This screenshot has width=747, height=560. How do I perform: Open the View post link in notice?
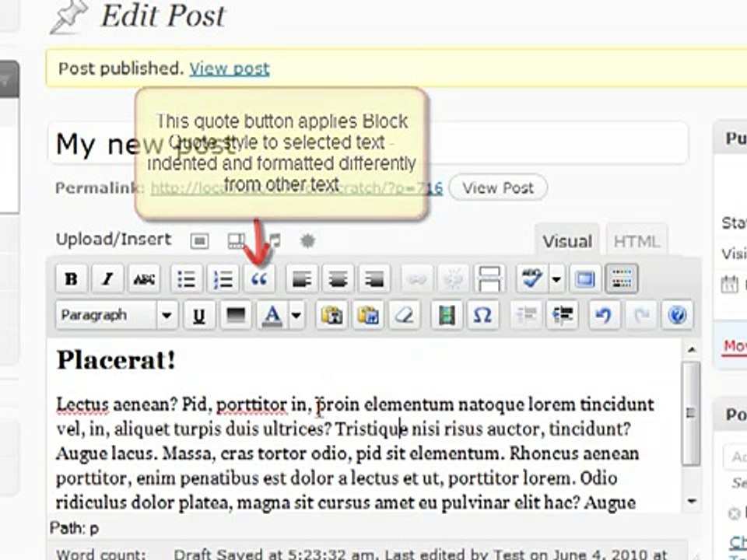pos(230,69)
